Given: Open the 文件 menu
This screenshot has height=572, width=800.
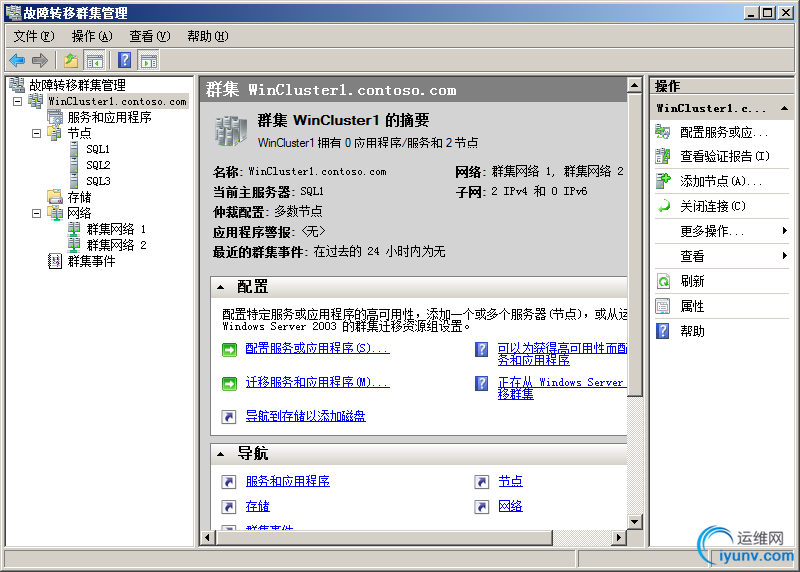Looking at the screenshot, I should click(x=34, y=36).
